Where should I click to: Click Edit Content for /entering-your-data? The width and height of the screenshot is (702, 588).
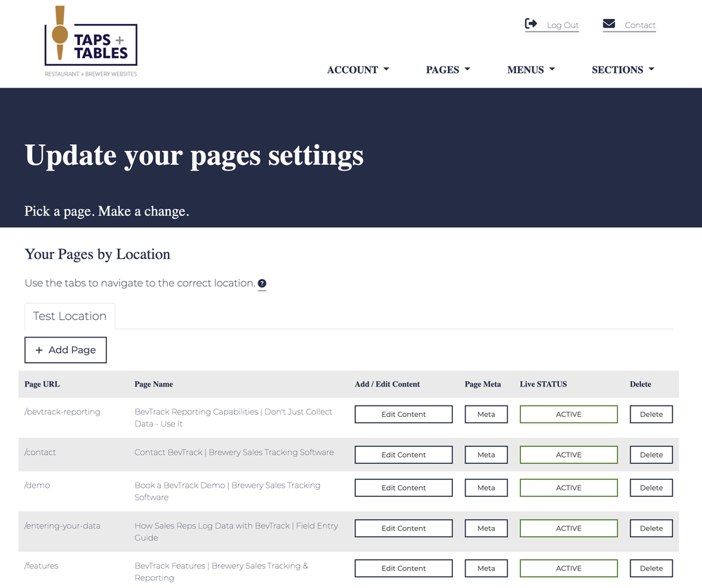404,528
